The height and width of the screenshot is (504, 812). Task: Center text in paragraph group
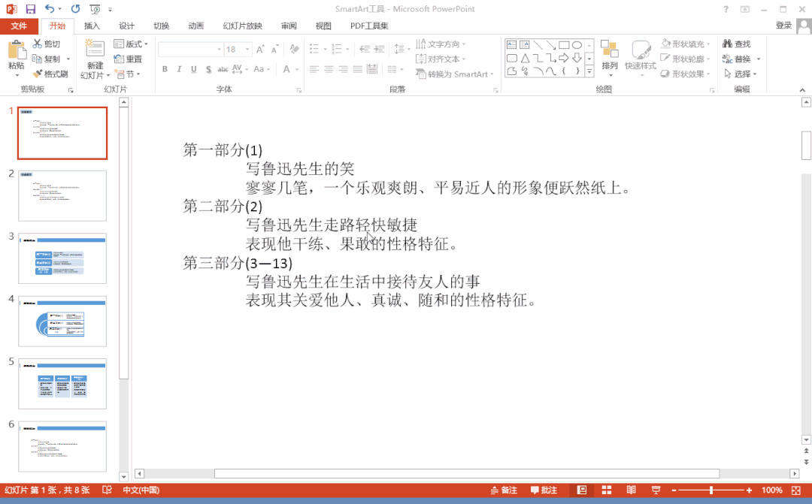click(x=329, y=69)
